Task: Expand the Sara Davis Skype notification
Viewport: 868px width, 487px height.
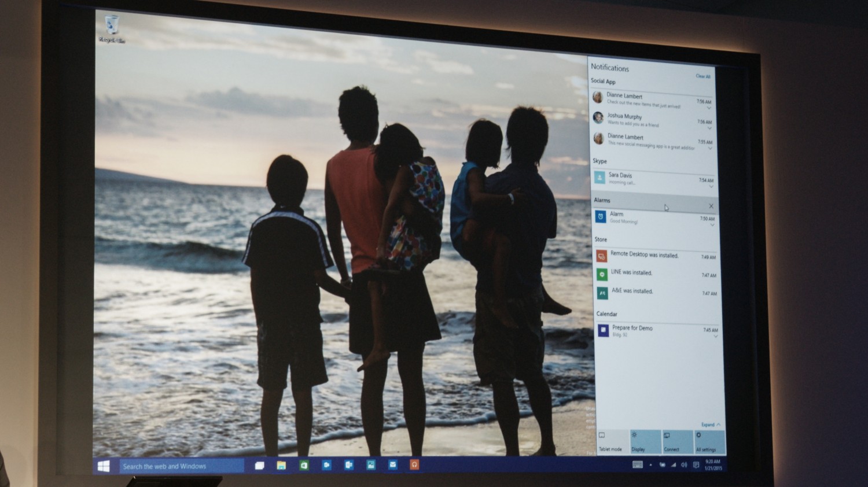Action: [x=711, y=187]
